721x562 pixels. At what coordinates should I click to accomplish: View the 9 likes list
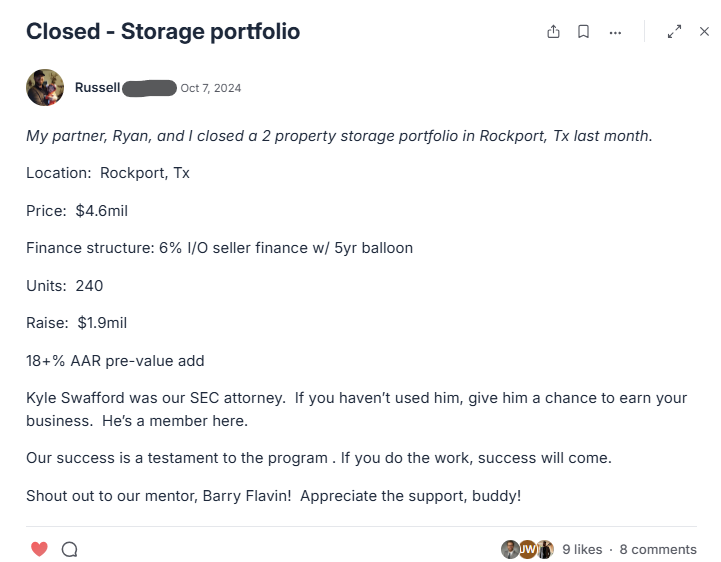pyautogui.click(x=582, y=549)
